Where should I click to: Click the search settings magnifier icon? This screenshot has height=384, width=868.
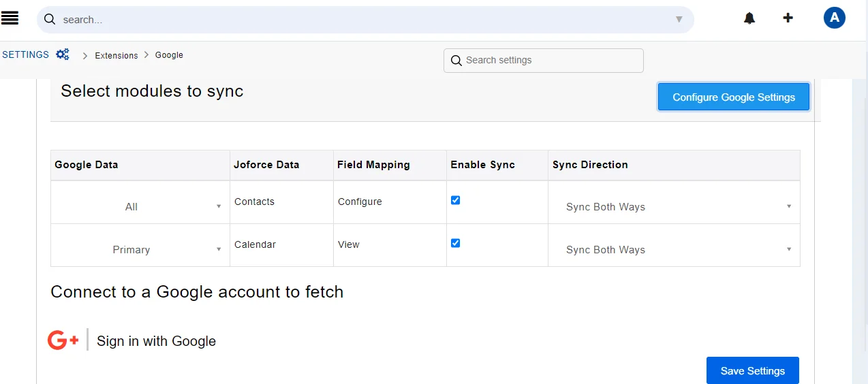point(456,61)
